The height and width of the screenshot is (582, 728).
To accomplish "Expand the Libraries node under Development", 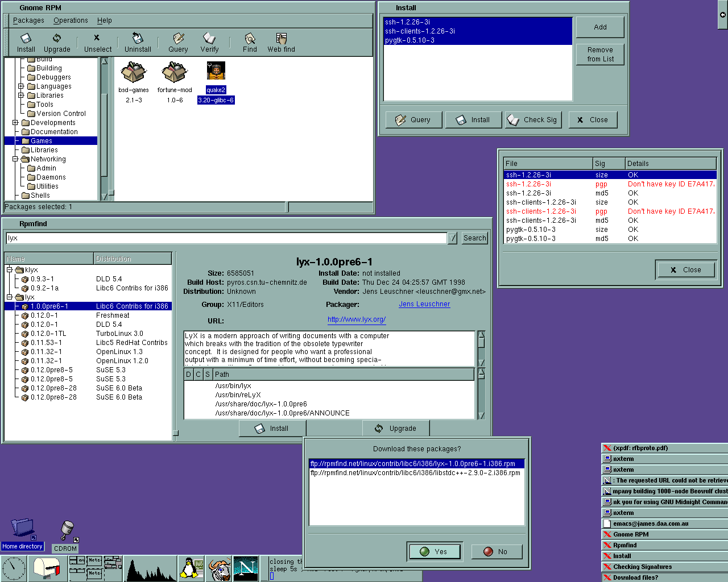I will 21,95.
